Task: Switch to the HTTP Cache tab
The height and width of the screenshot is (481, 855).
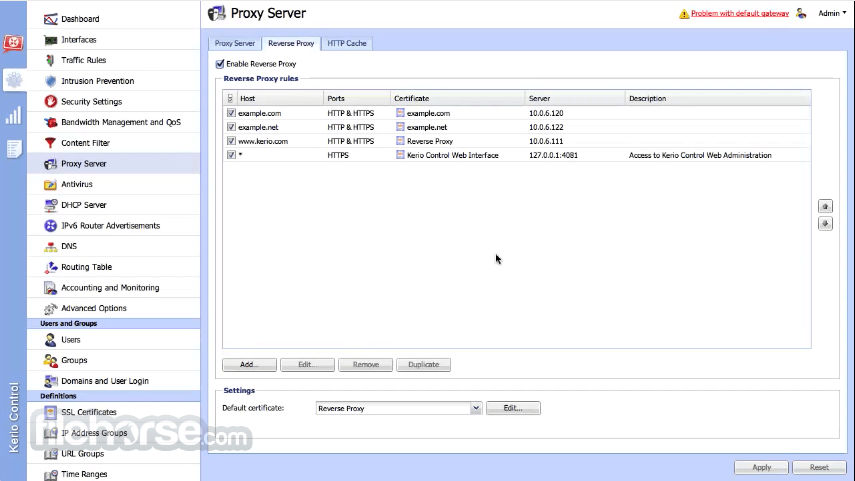Action: click(347, 43)
